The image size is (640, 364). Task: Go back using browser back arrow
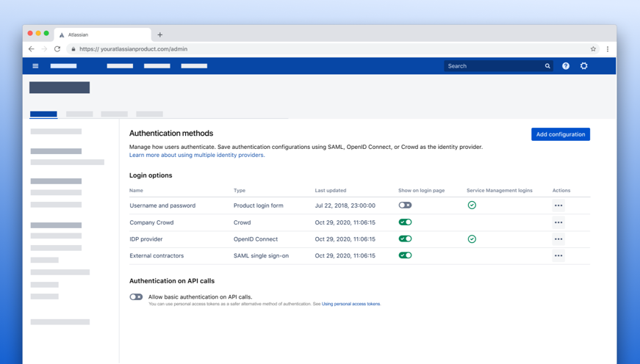[31, 49]
